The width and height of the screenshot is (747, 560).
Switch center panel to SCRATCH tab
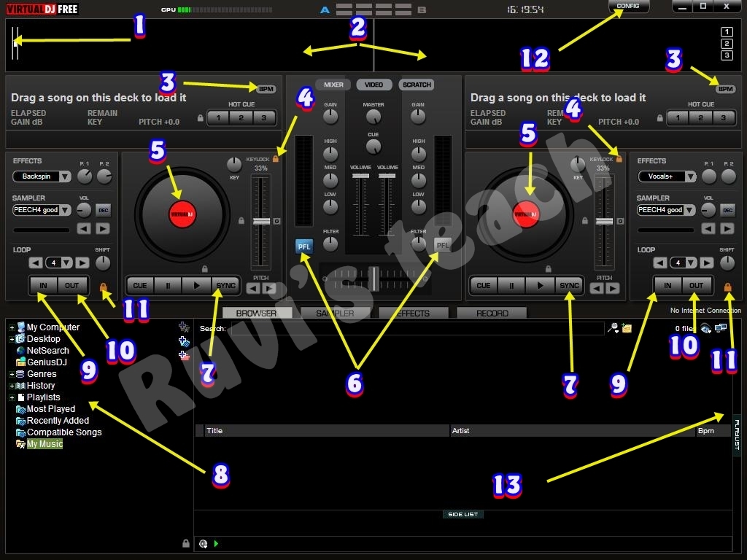coord(417,85)
